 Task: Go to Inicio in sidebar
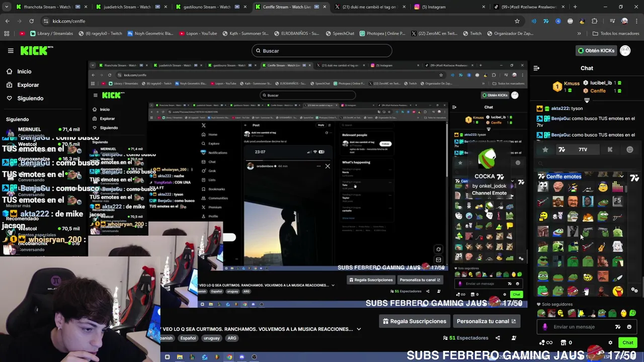(24, 71)
